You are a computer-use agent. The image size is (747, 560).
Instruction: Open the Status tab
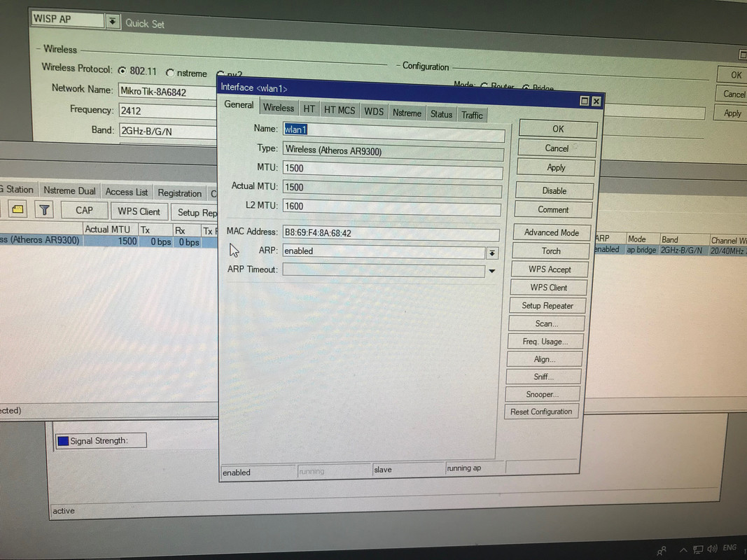441,114
